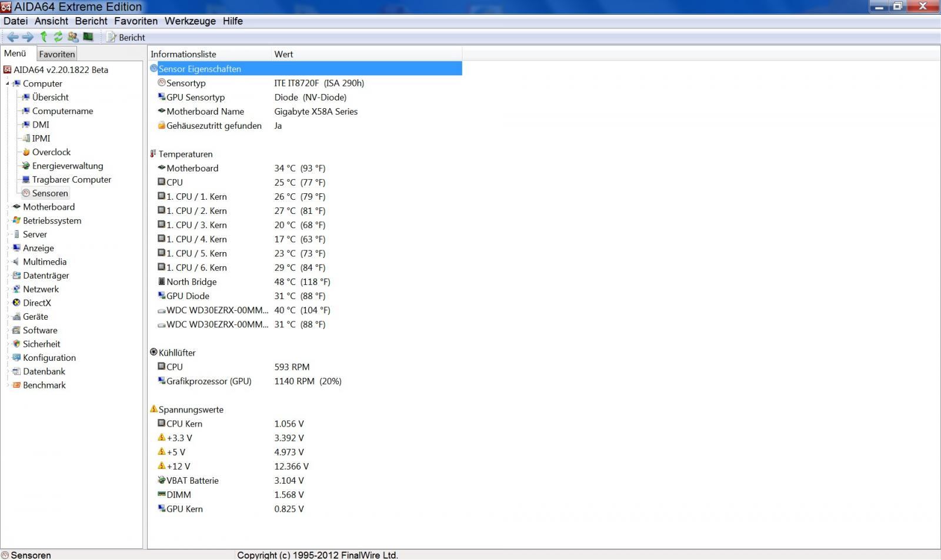941x560 pixels.
Task: Expand the Netzwerk tree node
Action: pos(8,289)
